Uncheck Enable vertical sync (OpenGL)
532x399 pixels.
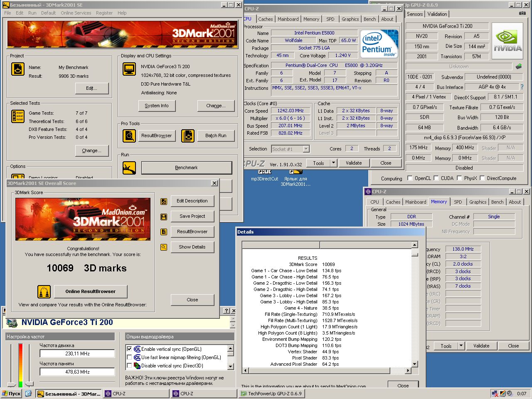point(129,349)
